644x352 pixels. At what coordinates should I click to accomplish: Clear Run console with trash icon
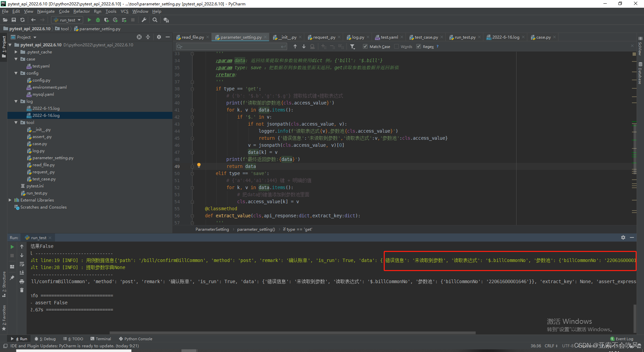22,290
